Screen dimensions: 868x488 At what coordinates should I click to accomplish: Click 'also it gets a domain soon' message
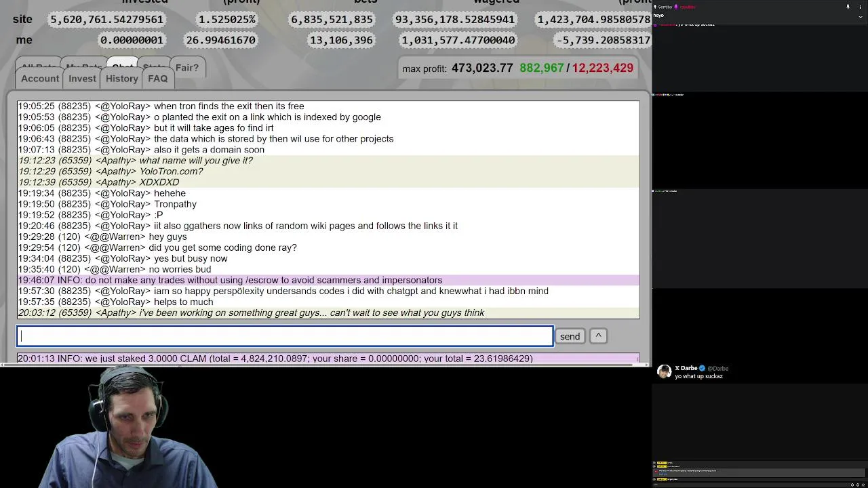[328, 150]
